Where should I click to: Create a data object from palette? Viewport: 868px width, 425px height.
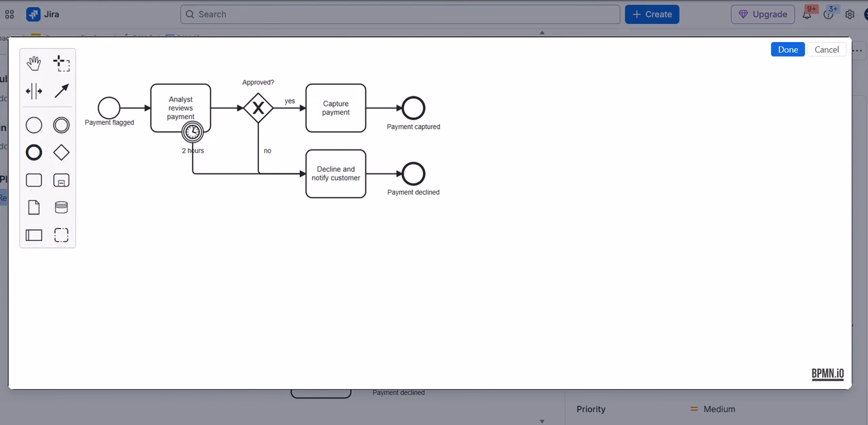pyautogui.click(x=34, y=208)
